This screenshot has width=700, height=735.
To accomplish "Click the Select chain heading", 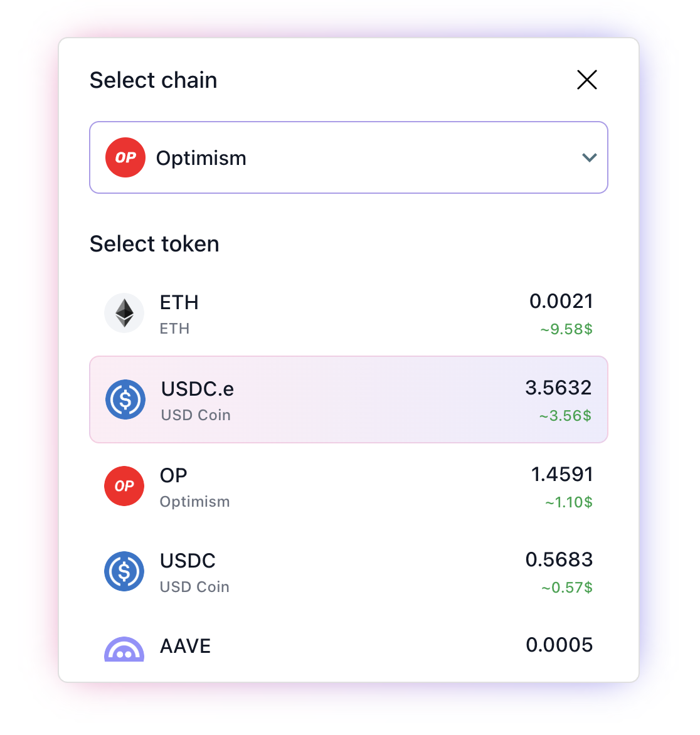I will pos(154,80).
